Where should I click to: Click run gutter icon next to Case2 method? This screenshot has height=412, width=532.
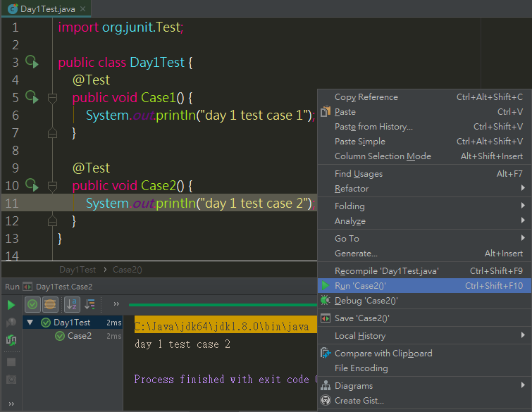tap(31, 185)
